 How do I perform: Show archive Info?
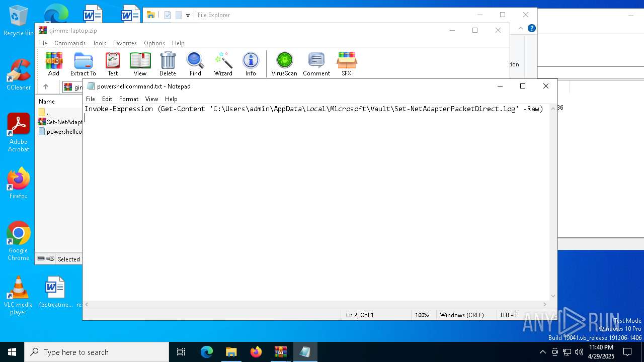251,64
